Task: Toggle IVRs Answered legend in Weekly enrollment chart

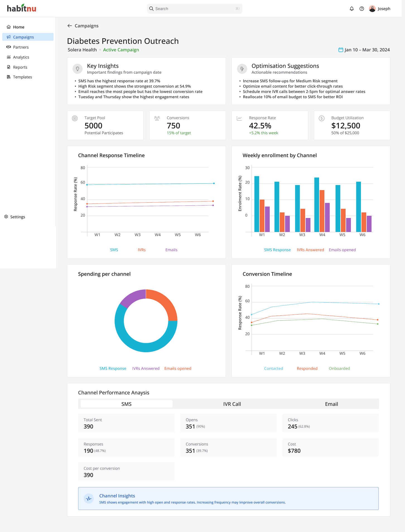Action: point(310,250)
